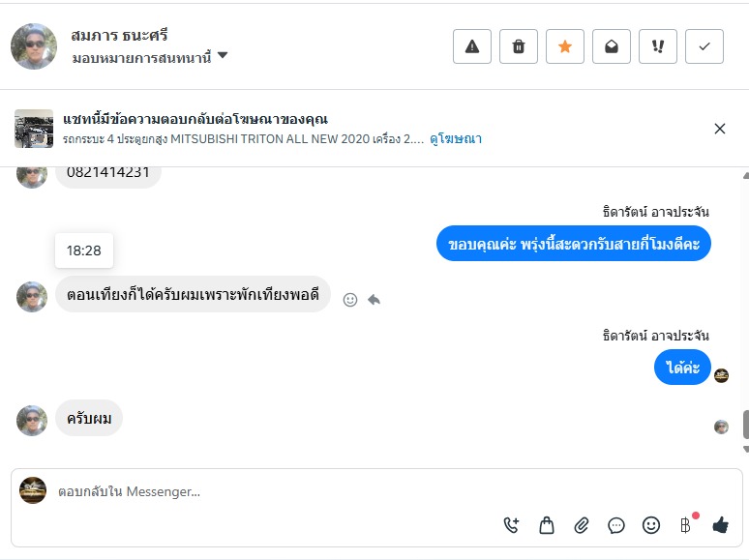The width and height of the screenshot is (749, 560).
Task: Click the spam warning triangle icon
Action: [x=472, y=46]
